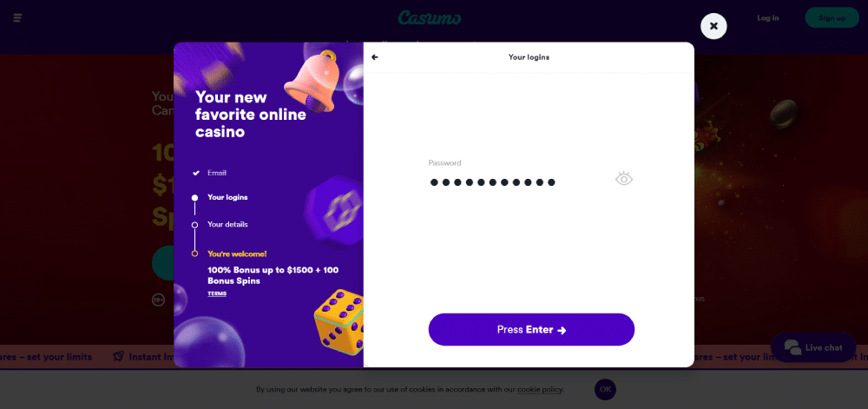The image size is (868, 409).
Task: Accept cookies with OK button
Action: [605, 390]
